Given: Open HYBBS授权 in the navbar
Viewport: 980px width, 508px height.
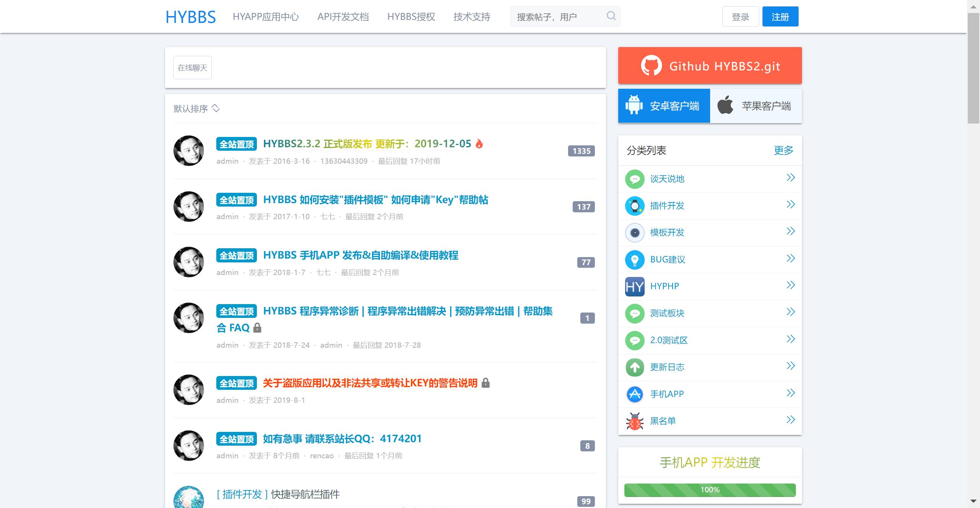Looking at the screenshot, I should pyautogui.click(x=411, y=17).
